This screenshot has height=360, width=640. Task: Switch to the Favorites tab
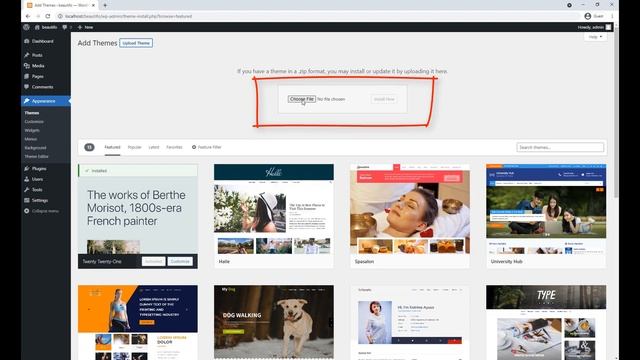(174, 147)
